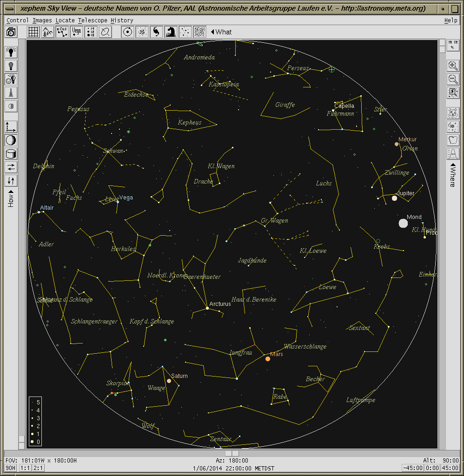The image size is (464, 476).
Task: Click the Mond (Moon) disc
Action: point(403,224)
